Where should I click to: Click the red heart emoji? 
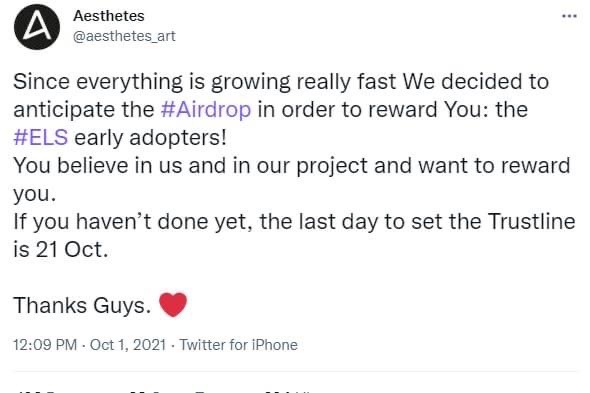click(173, 304)
